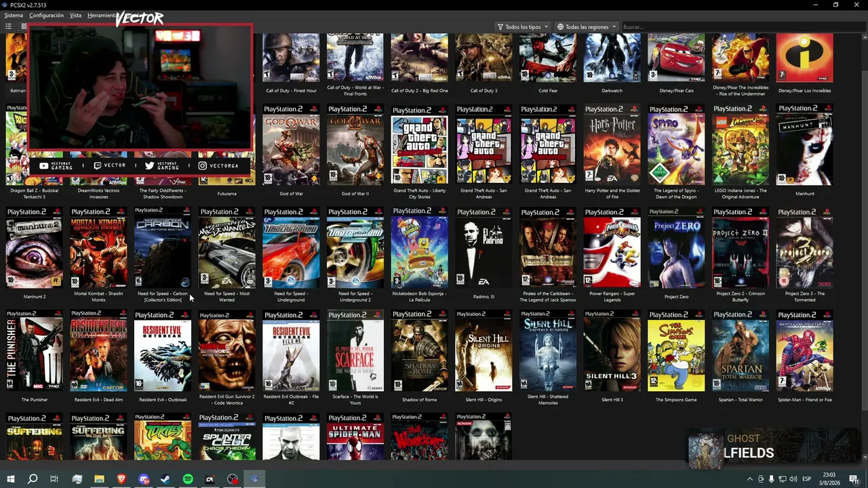Click the 'Cold Fear' title text
868x488 pixels.
(x=548, y=91)
